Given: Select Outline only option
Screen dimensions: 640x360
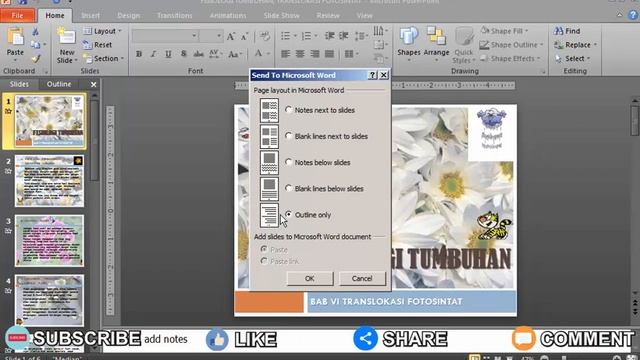Looking at the screenshot, I should 289,214.
